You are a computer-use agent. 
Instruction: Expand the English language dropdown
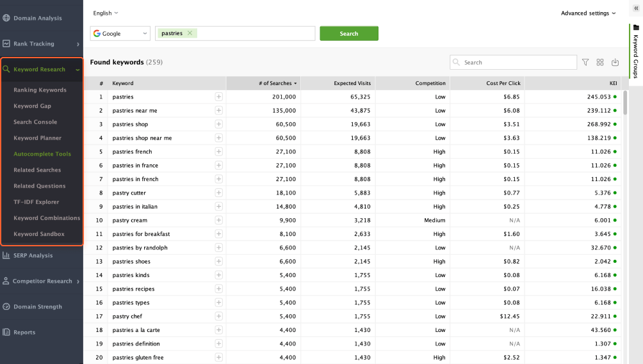click(x=105, y=13)
